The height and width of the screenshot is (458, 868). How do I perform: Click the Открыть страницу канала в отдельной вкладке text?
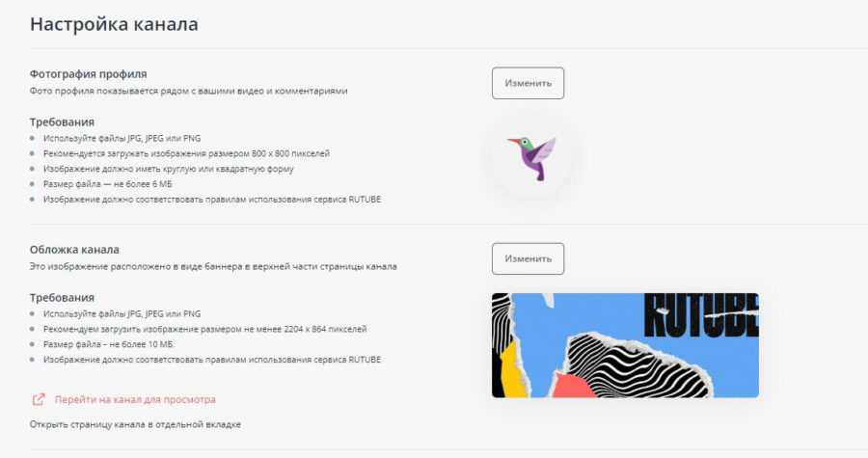[135, 425]
